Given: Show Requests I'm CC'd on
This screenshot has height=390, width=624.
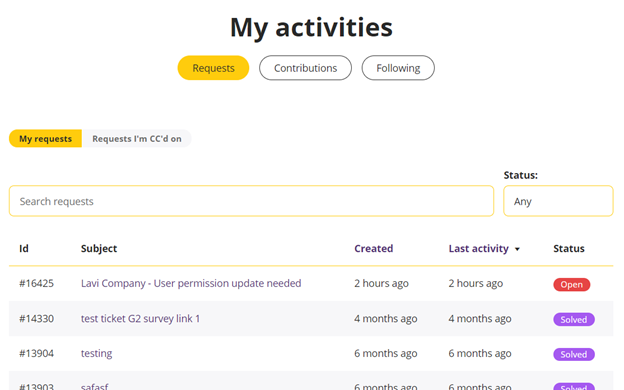Looking at the screenshot, I should point(137,138).
